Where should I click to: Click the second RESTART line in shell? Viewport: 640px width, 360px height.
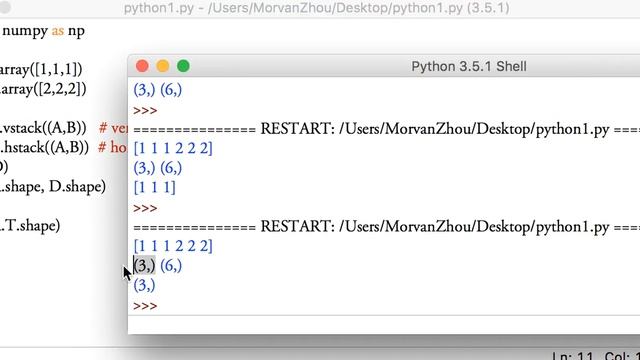[386, 227]
